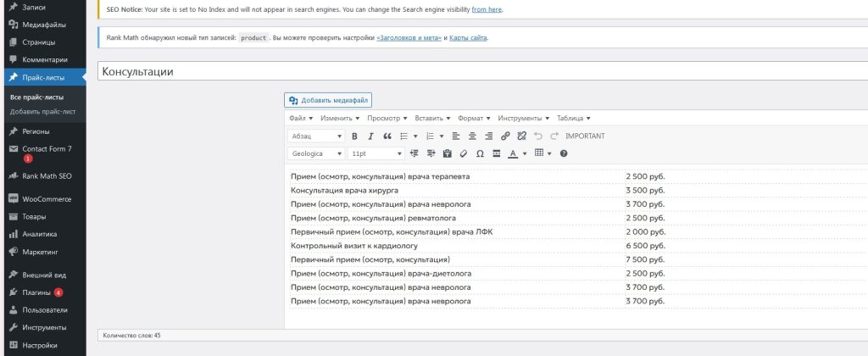This screenshot has width=868, height=356.
Task: Open the text color picker arrow
Action: coord(525,153)
